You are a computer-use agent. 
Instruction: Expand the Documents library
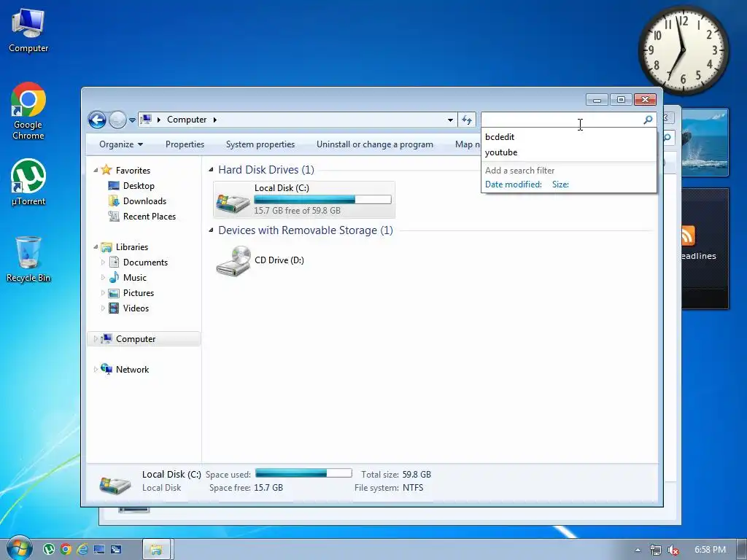click(103, 262)
